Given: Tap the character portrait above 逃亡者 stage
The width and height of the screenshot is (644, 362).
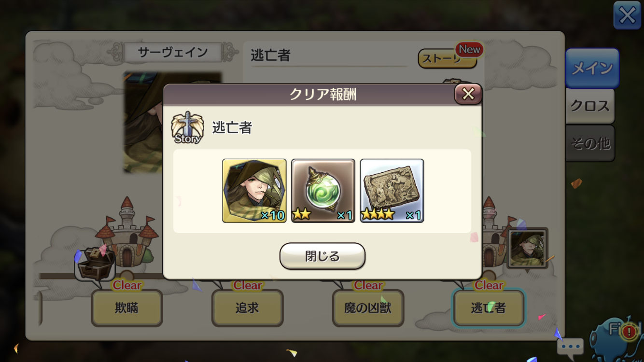Looking at the screenshot, I should pyautogui.click(x=528, y=249).
